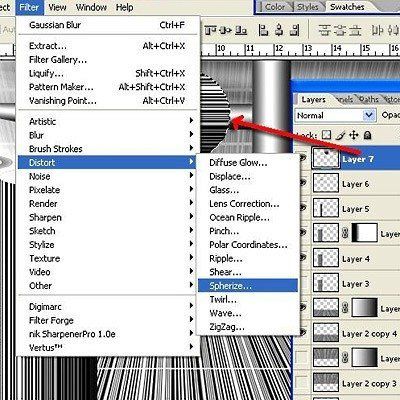Toggle eye of masked layer below Layer 3
The image size is (400, 400).
(303, 307)
